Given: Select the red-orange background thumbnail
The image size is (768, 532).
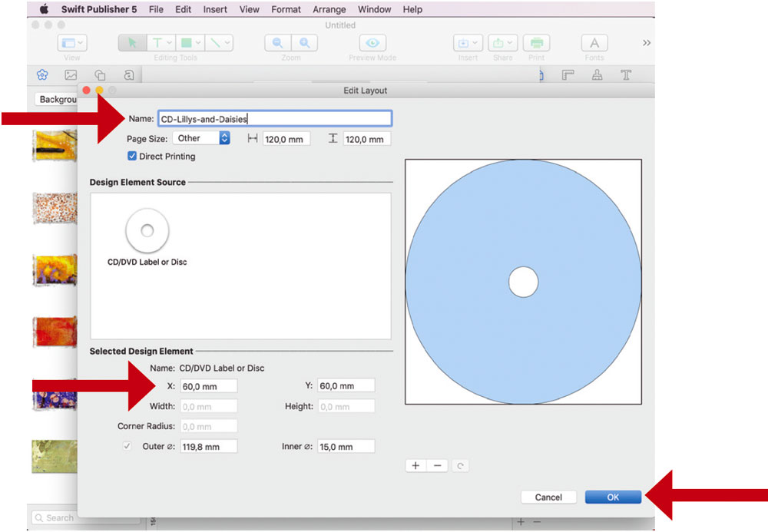Looking at the screenshot, I should click(55, 332).
